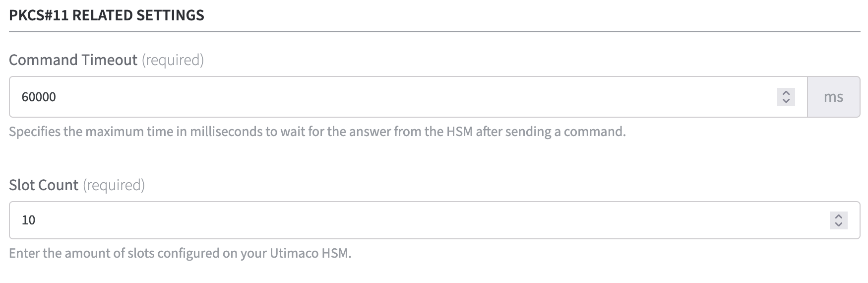Focus the Command Timeout input field
This screenshot has height=283, width=868.
click(x=397, y=97)
